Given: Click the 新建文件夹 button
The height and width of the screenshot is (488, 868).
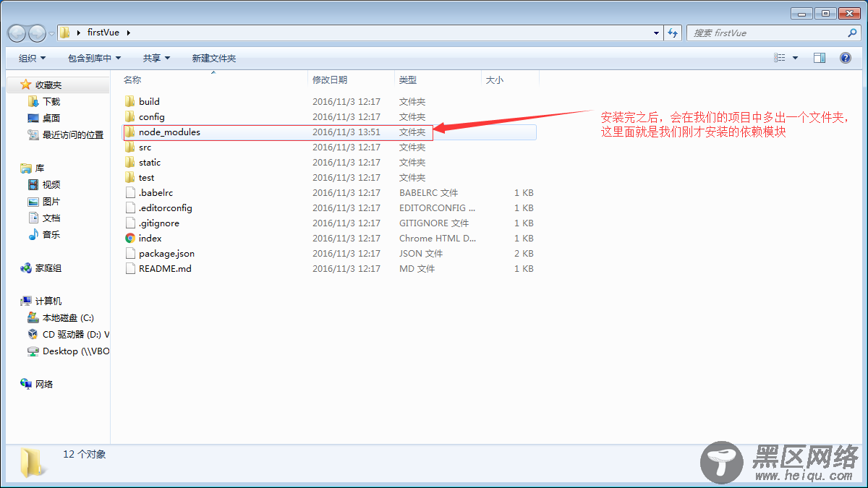Looking at the screenshot, I should point(214,58).
